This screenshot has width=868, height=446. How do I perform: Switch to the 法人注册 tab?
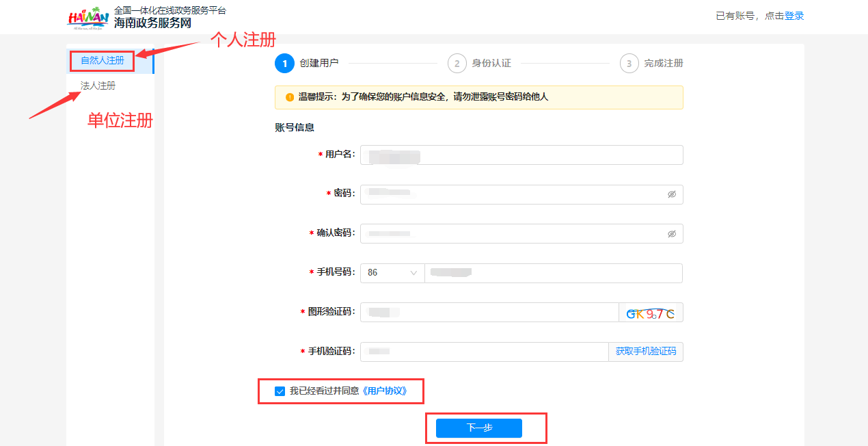point(98,86)
